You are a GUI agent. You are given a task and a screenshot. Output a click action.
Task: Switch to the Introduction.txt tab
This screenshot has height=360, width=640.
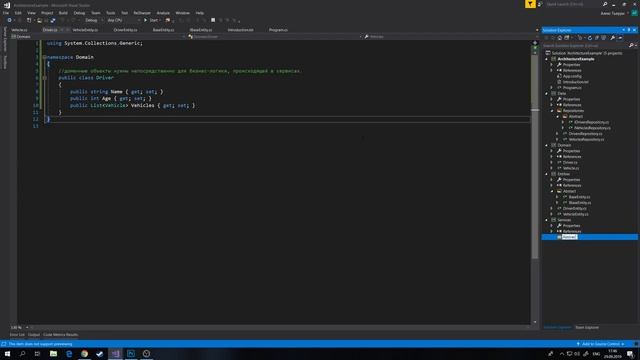(240, 30)
